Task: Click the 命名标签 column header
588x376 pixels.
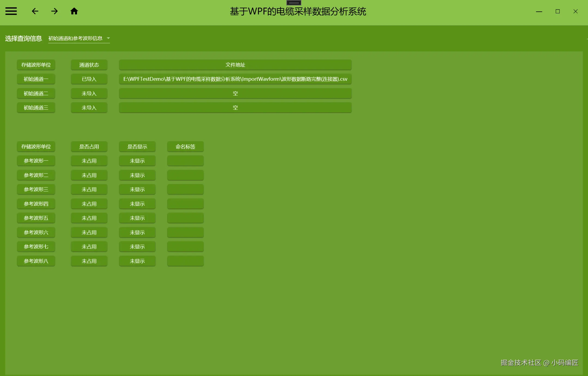Action: click(x=185, y=147)
